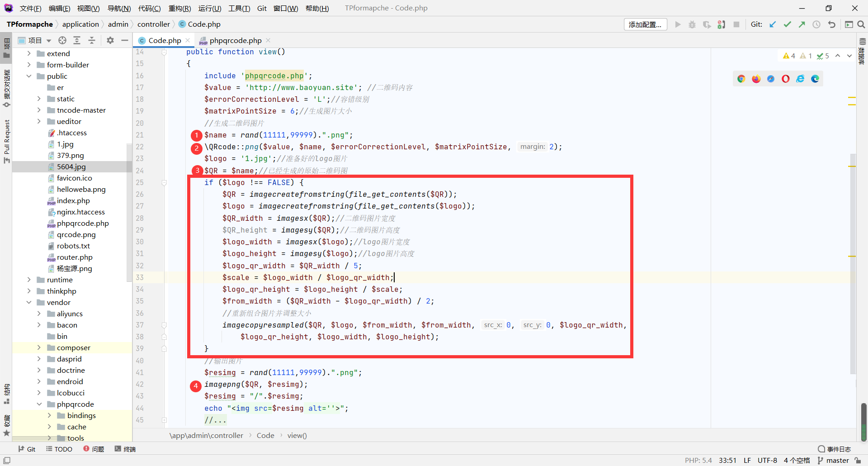
Task: Open the 重构(R) menu
Action: click(x=179, y=8)
